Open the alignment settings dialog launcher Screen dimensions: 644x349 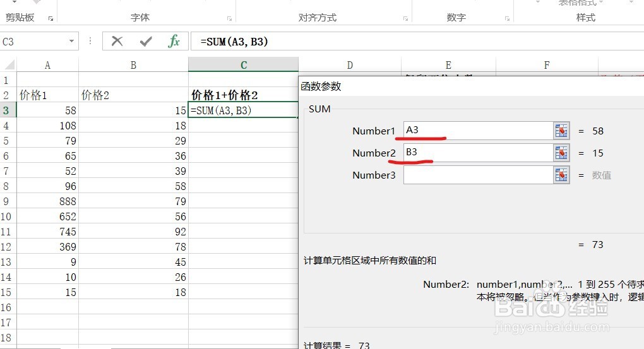click(405, 18)
